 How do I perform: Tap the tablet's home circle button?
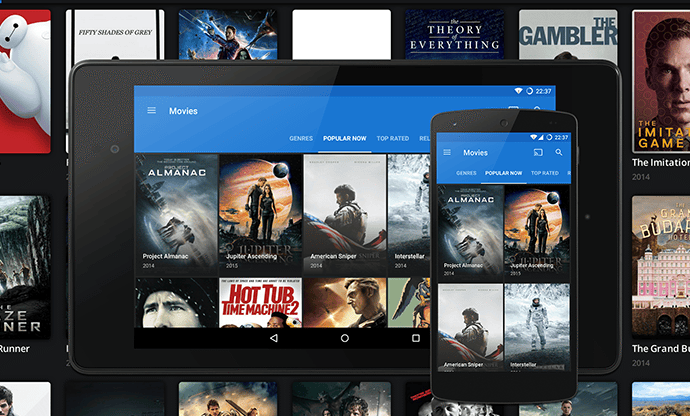pyautogui.click(x=345, y=338)
